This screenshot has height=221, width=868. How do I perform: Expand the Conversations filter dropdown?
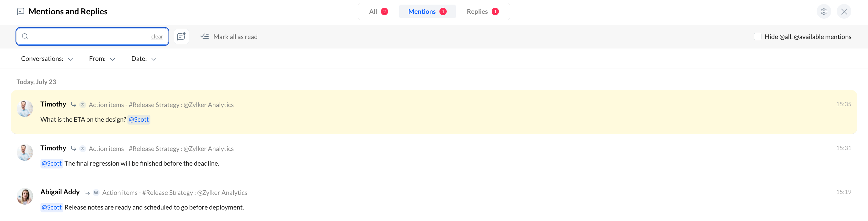coord(47,59)
